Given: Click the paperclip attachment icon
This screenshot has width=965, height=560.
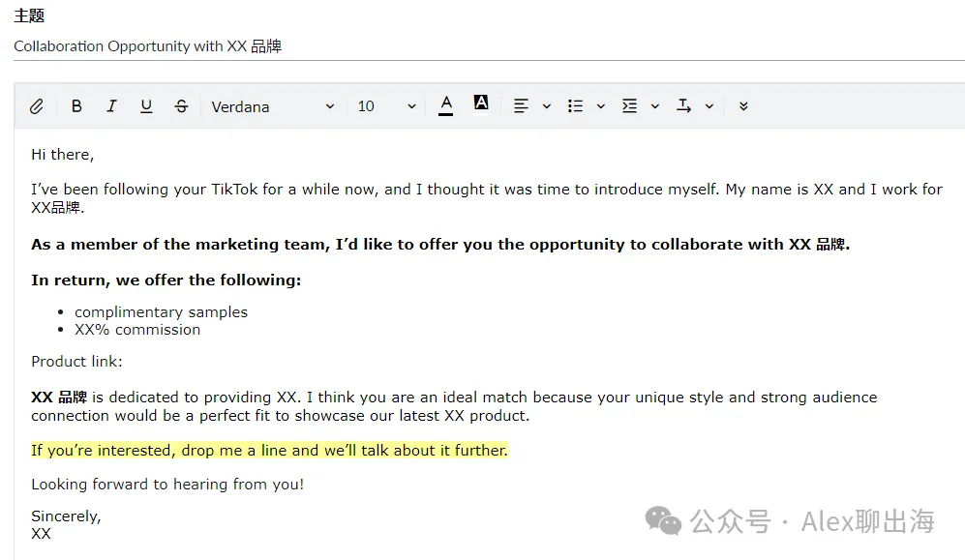Looking at the screenshot, I should [x=37, y=106].
